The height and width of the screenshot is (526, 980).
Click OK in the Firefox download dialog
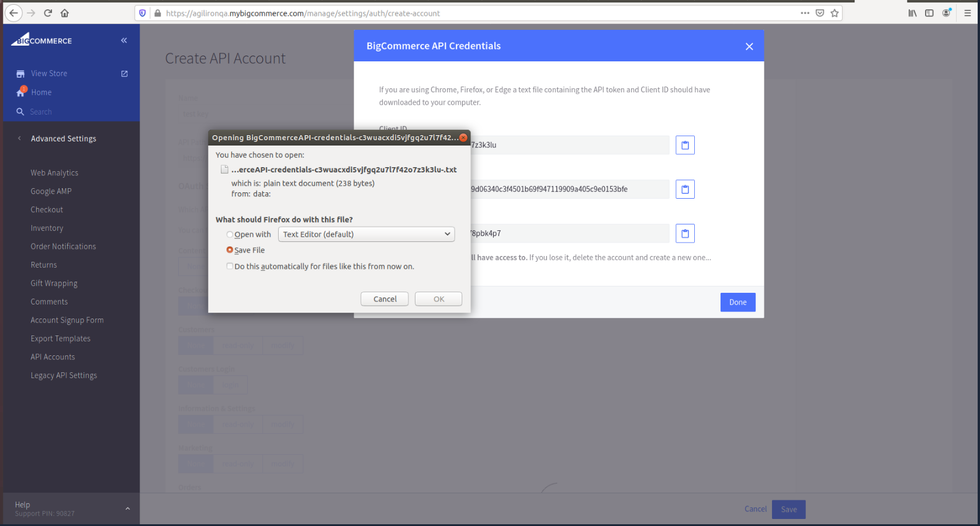438,299
